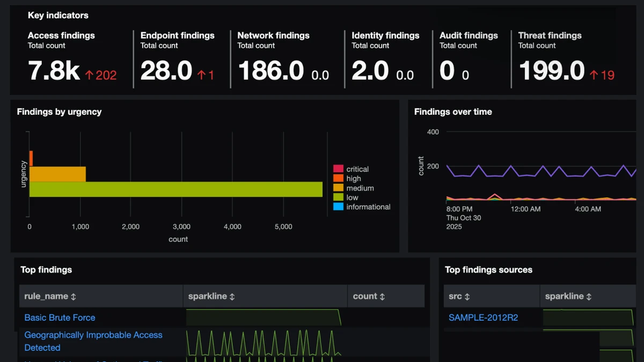Click 4:00 AM time axis label
Image resolution: width=644 pixels, height=362 pixels.
click(x=588, y=209)
